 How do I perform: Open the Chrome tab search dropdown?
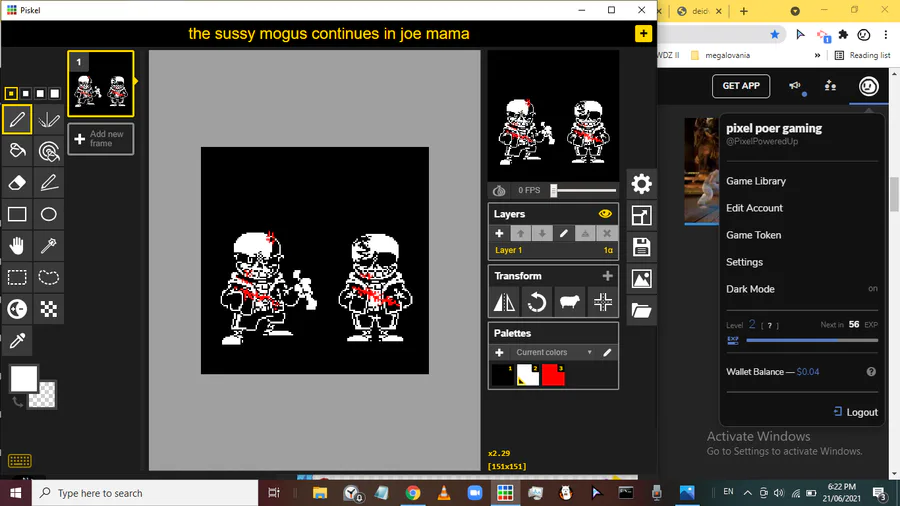coord(795,11)
